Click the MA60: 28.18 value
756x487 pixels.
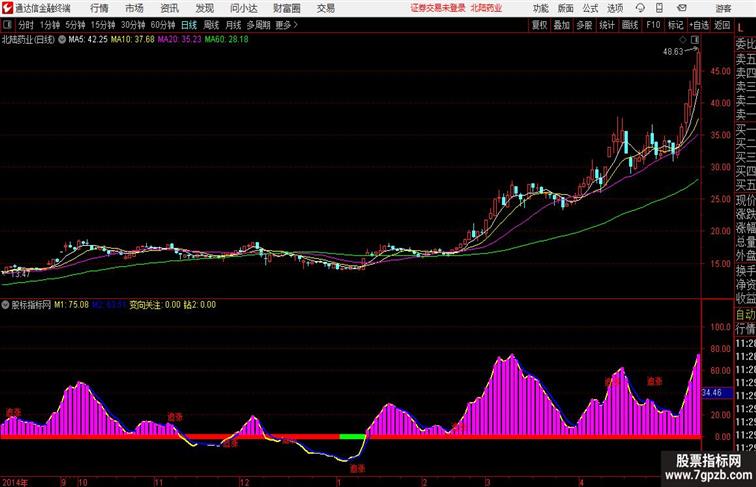(x=227, y=40)
